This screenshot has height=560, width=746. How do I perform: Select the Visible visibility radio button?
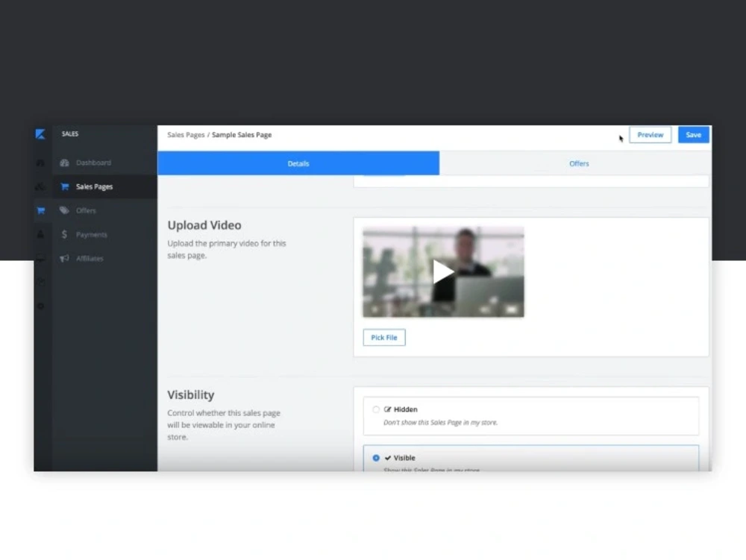click(x=376, y=458)
